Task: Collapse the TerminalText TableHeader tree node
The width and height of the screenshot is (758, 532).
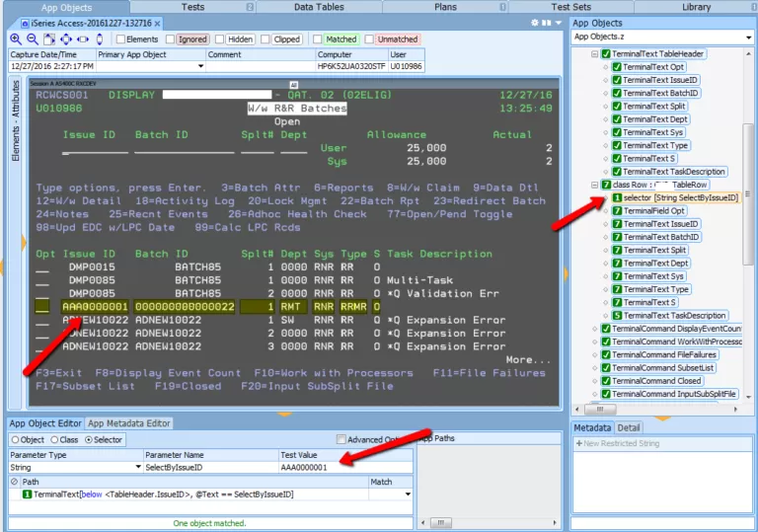Action: pos(594,53)
